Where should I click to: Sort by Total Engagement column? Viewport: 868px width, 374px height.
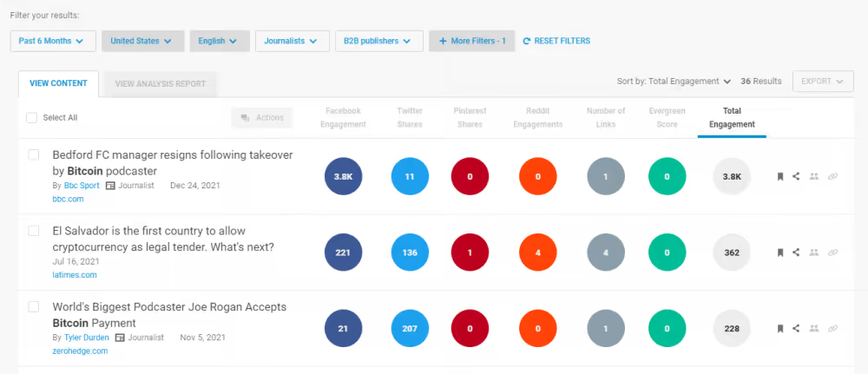[x=732, y=118]
